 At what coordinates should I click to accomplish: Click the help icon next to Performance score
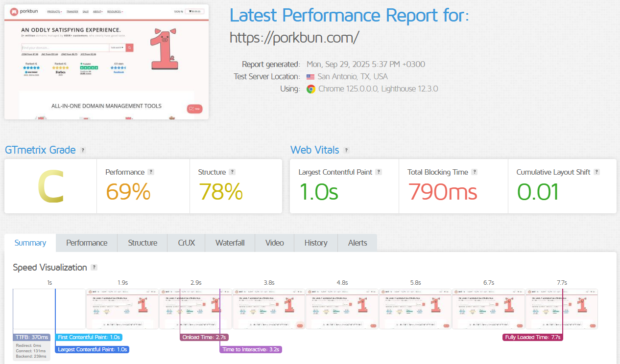[151, 172]
